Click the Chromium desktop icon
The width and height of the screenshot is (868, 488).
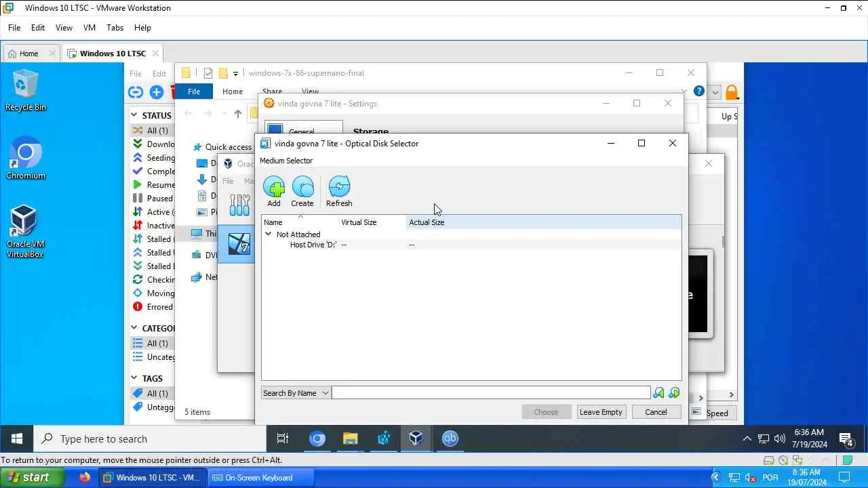click(x=26, y=159)
